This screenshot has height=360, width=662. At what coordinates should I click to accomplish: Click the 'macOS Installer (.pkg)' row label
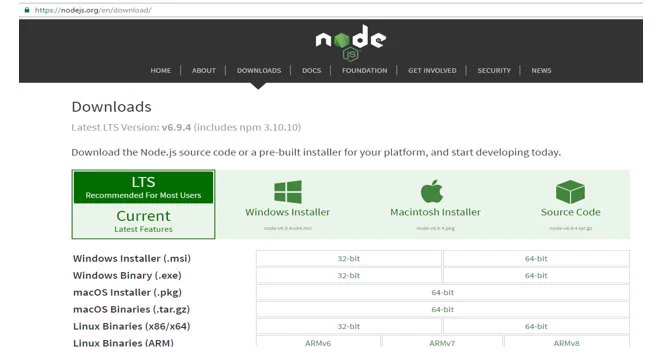pyautogui.click(x=128, y=292)
